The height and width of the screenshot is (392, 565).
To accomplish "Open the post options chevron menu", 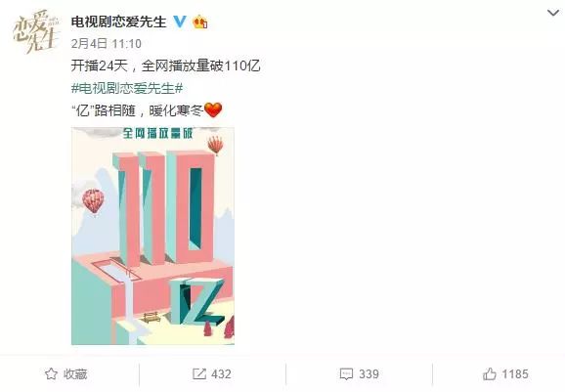I will tap(553, 14).
